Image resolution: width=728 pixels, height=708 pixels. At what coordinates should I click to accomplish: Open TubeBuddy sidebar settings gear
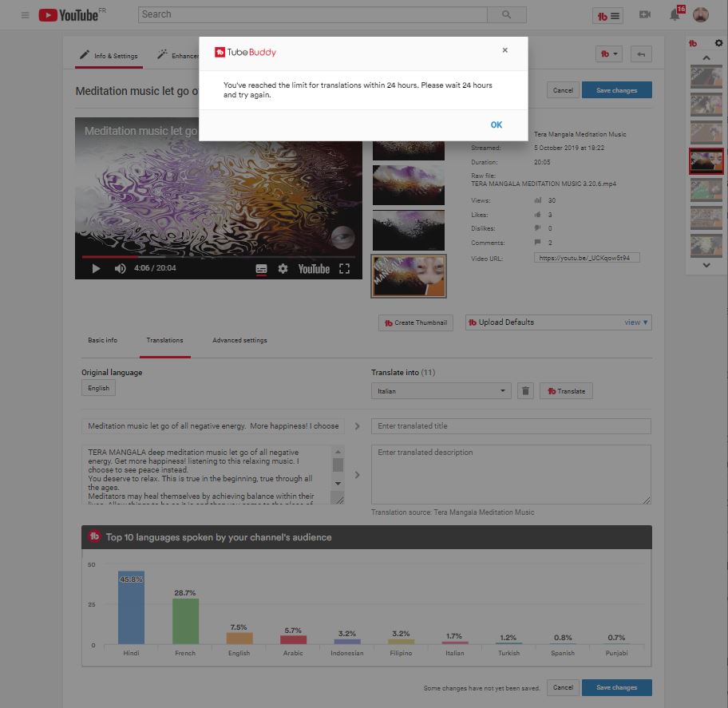[718, 43]
